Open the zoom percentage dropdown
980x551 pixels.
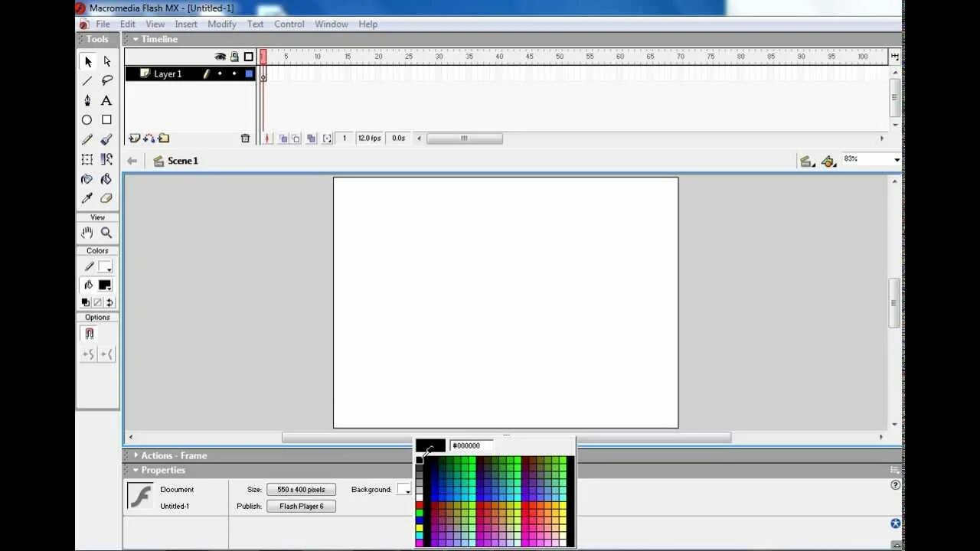[896, 160]
